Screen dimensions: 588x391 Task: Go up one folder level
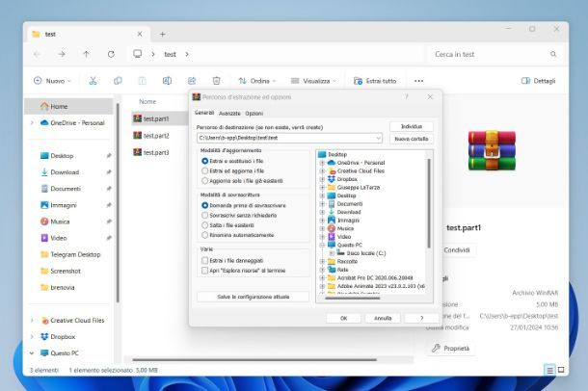click(x=86, y=54)
